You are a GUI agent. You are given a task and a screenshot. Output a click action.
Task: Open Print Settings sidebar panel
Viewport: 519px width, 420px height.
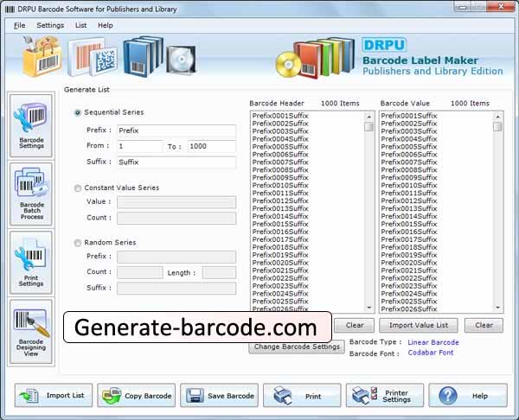(x=31, y=263)
